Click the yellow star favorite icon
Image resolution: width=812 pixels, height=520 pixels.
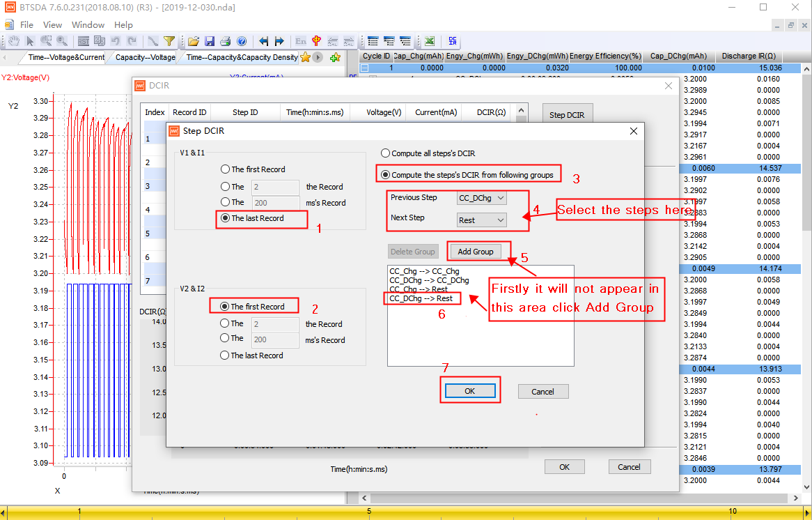(x=306, y=57)
